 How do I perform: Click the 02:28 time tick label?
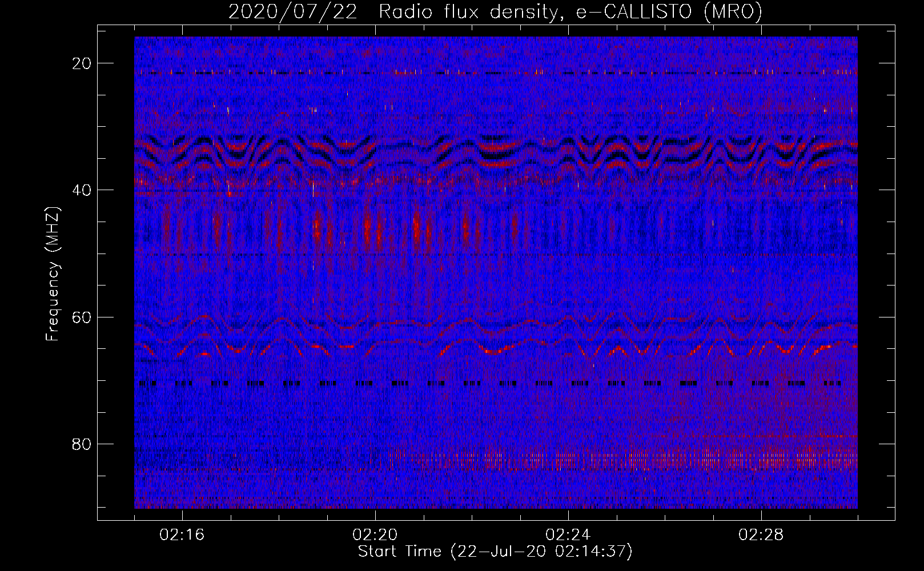[x=761, y=535]
